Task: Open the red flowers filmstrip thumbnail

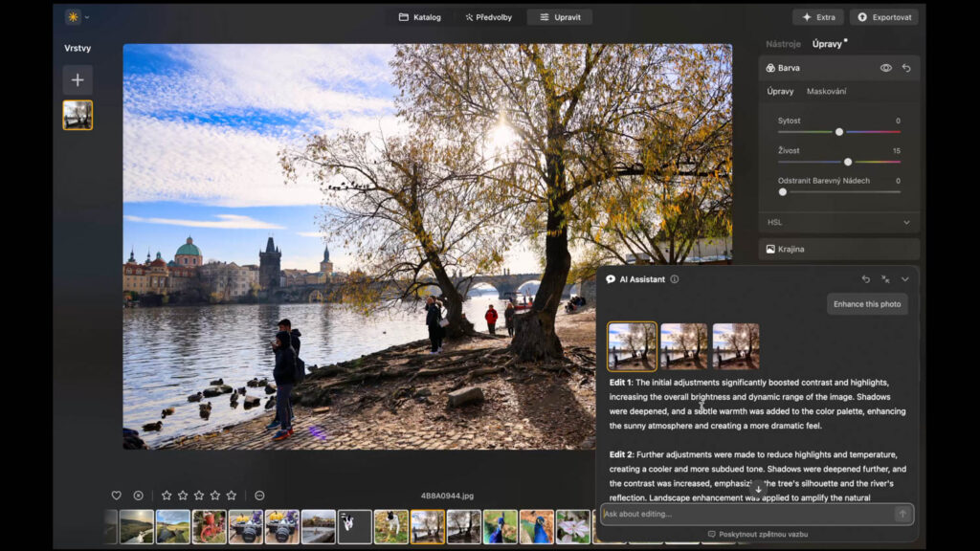Action: [x=209, y=527]
